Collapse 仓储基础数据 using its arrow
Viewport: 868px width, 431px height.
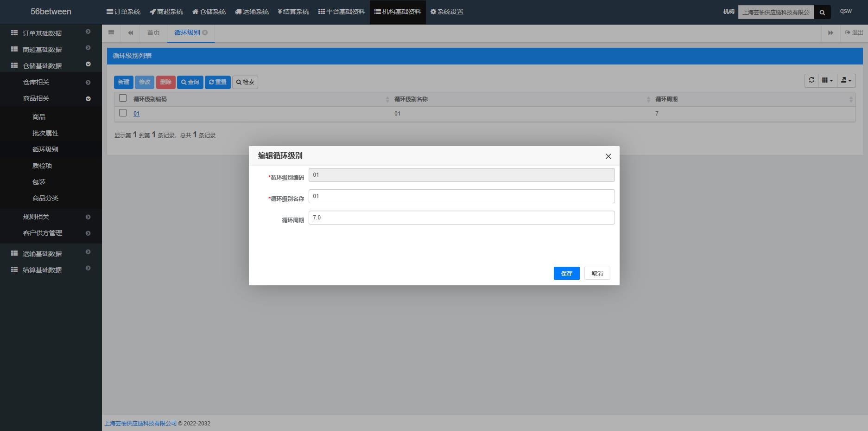tap(88, 64)
